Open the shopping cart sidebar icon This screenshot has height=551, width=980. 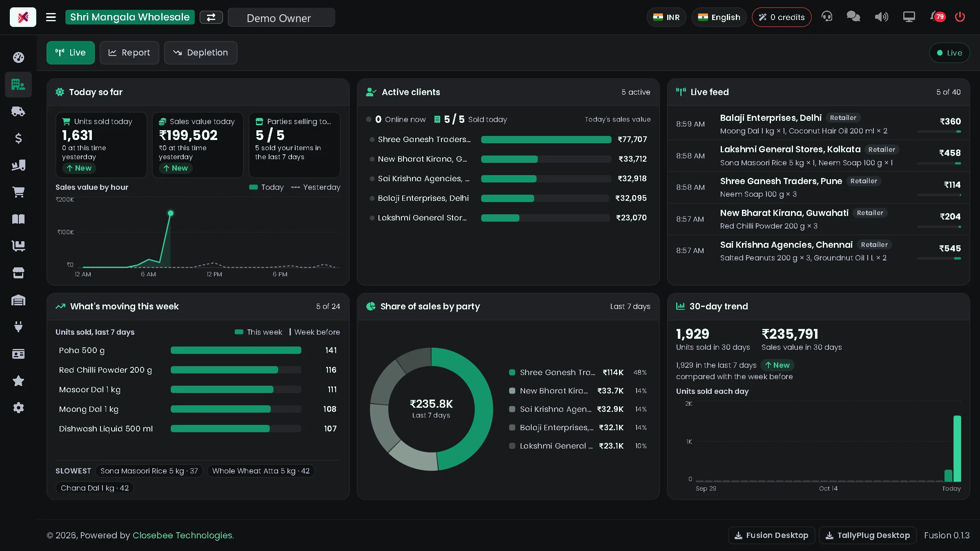click(x=18, y=192)
